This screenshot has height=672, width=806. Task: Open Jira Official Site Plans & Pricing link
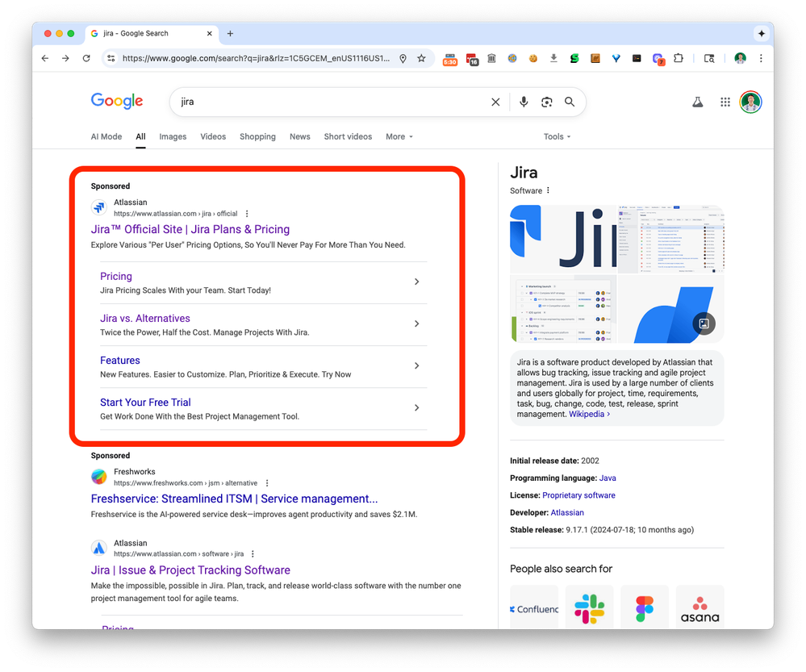pyautogui.click(x=190, y=229)
